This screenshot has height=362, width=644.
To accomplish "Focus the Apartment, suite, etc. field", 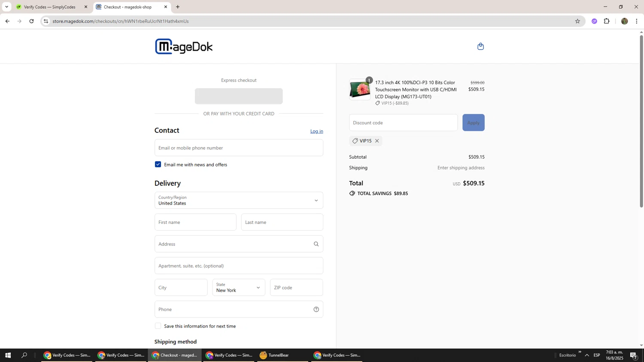I will (x=239, y=266).
